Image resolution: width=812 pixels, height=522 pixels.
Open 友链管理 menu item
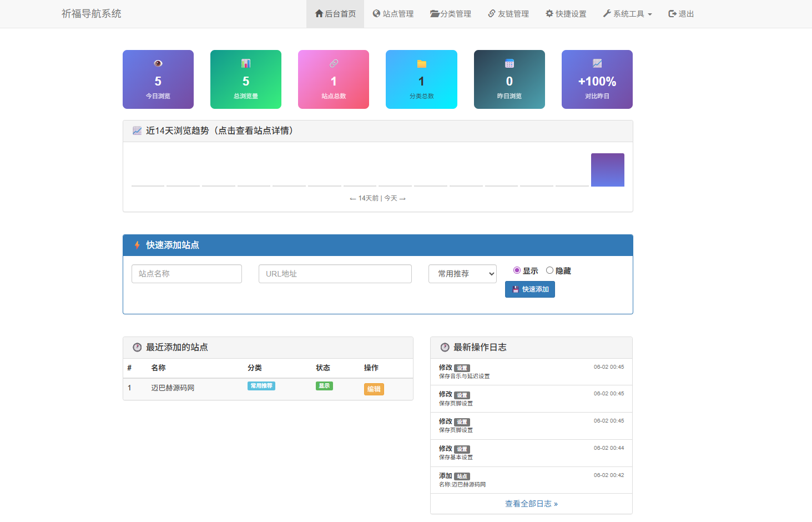(x=508, y=14)
